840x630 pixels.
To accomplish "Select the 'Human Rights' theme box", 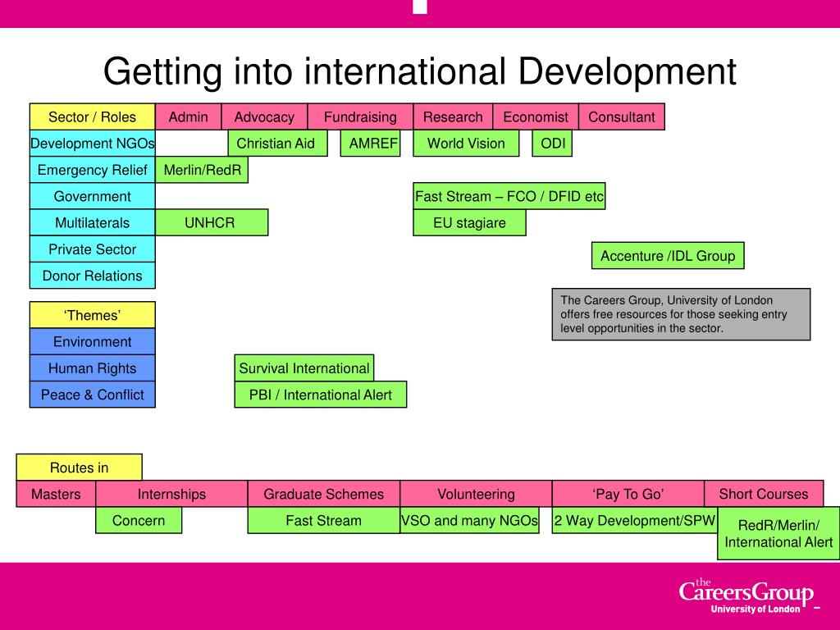I will [92, 368].
